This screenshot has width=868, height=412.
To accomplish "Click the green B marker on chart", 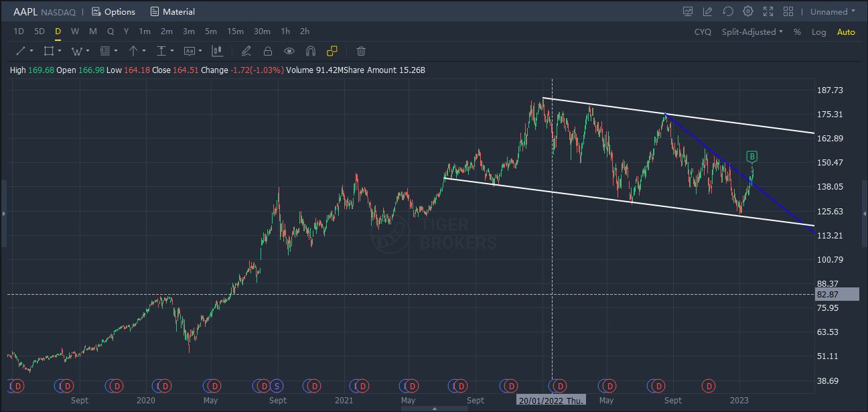I will 751,157.
